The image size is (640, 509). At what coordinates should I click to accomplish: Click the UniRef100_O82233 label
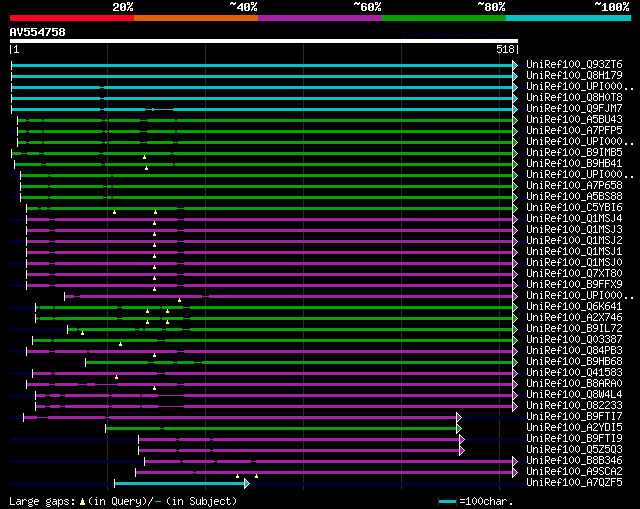click(x=574, y=406)
